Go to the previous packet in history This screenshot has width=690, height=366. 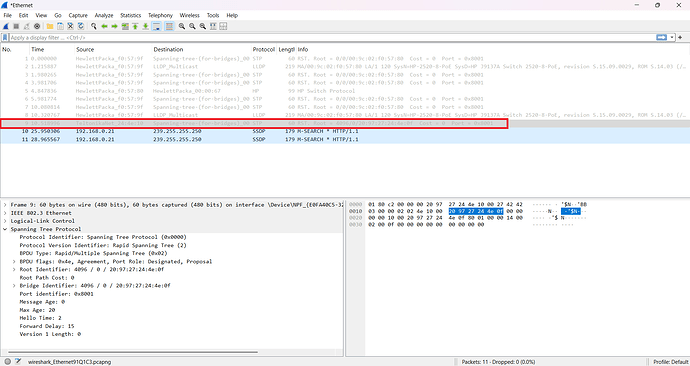click(104, 26)
